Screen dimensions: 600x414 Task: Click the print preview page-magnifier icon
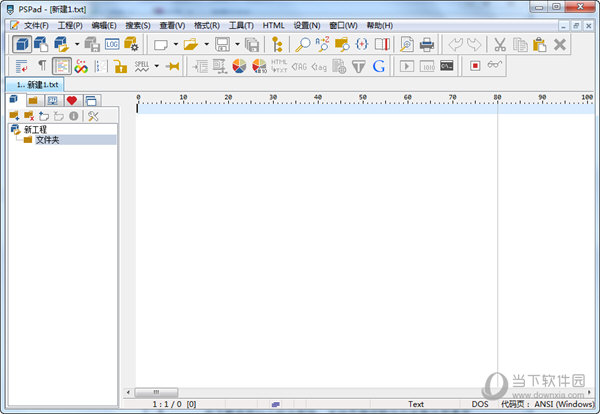407,44
